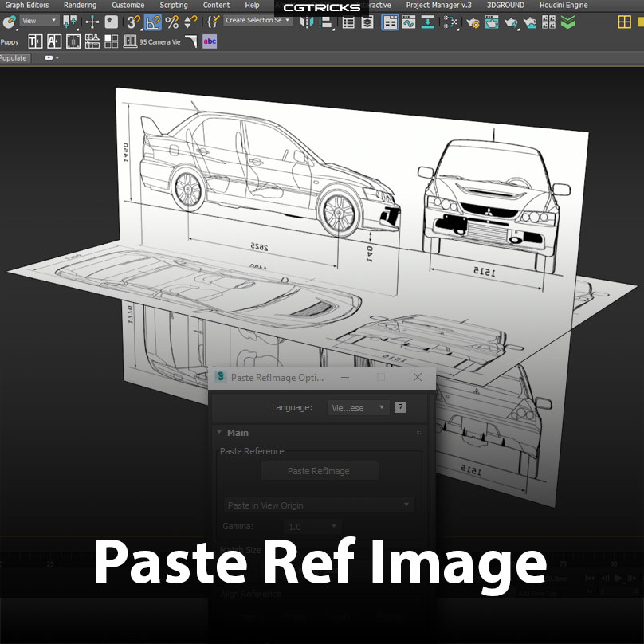Viewport: 644px width, 644px height.
Task: Open the Render Setup teapot icon
Action: (x=473, y=22)
